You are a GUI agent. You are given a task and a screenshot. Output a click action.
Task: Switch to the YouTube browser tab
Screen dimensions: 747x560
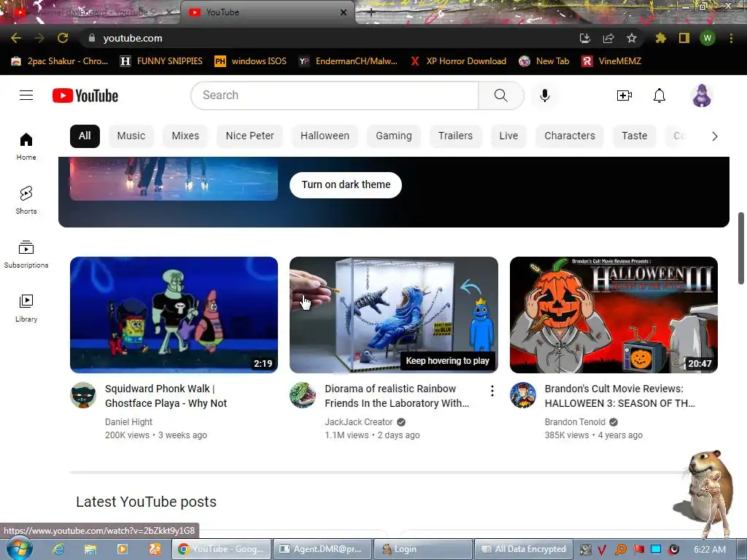[x=267, y=12]
